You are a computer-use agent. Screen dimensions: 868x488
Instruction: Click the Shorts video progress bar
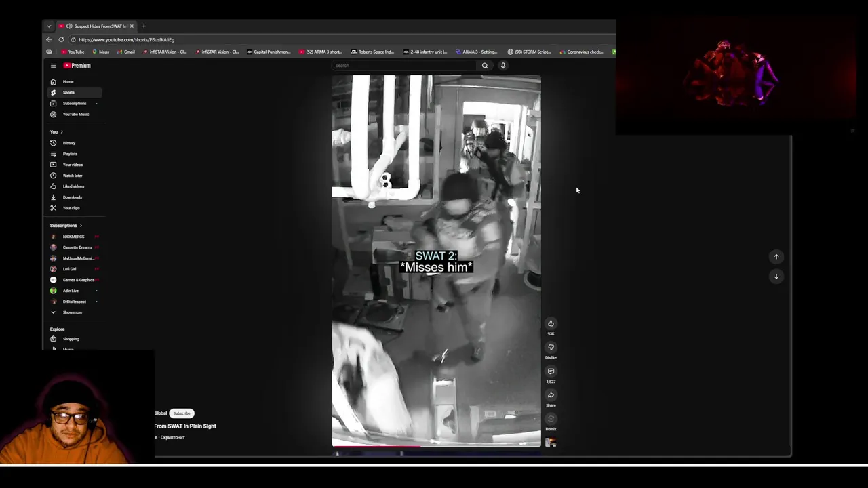pos(436,446)
